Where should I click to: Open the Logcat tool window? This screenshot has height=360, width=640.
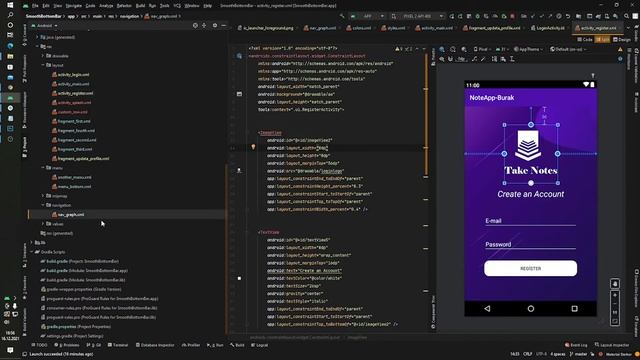[260, 345]
